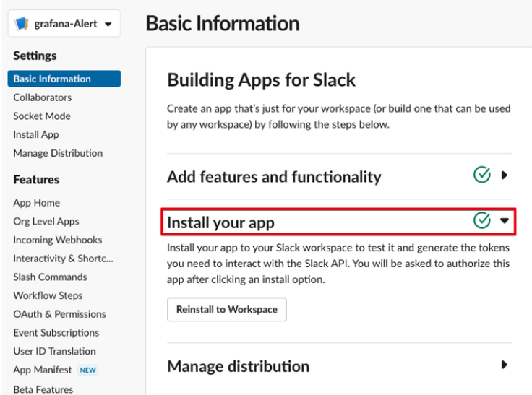Expand the Add features and functionality section
This screenshot has height=395, width=532.
(x=505, y=175)
